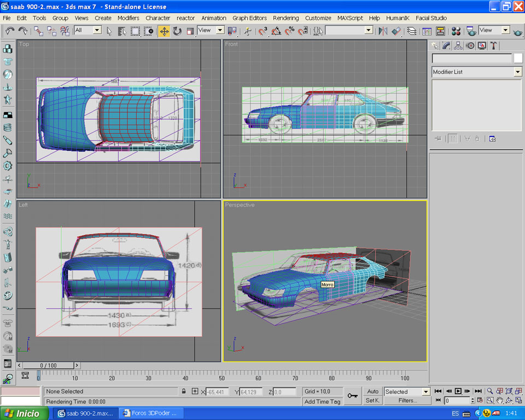The width and height of the screenshot is (525, 420).
Task: Open the Rendering menu
Action: pyautogui.click(x=285, y=18)
